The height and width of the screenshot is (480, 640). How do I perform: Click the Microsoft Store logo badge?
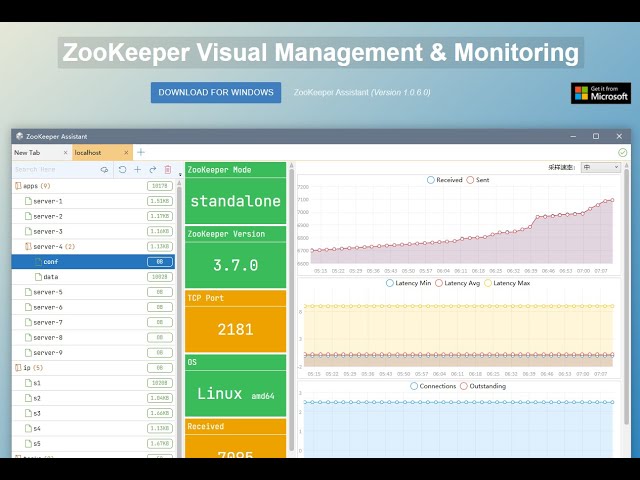[x=601, y=93]
